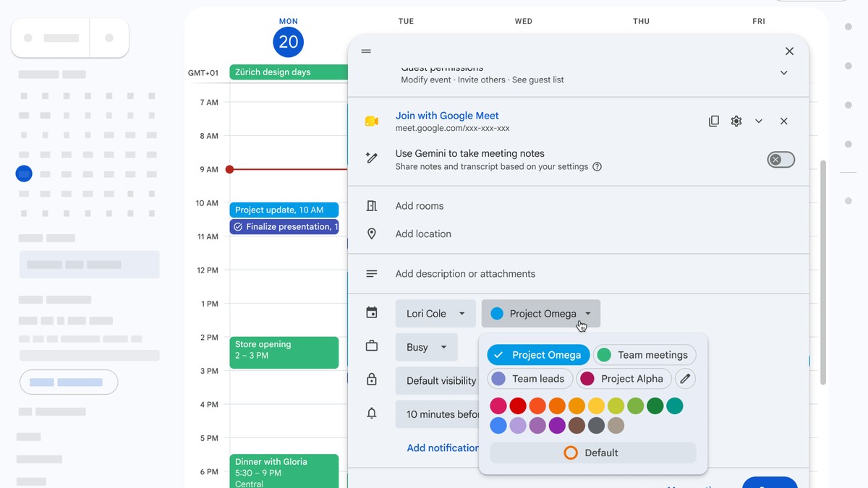The height and width of the screenshot is (488, 868).
Task: Click the briefcase availability icon
Action: pos(372,346)
